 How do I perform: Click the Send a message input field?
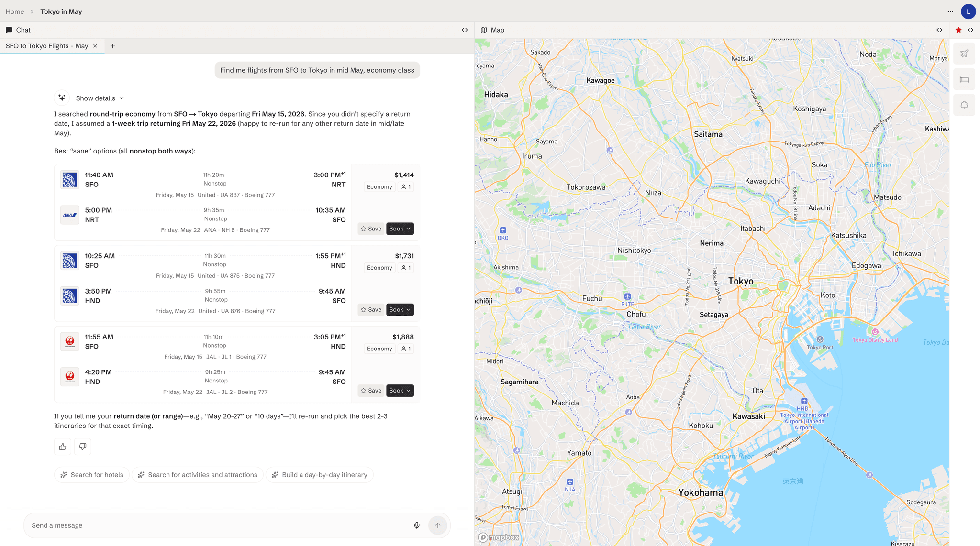191,525
